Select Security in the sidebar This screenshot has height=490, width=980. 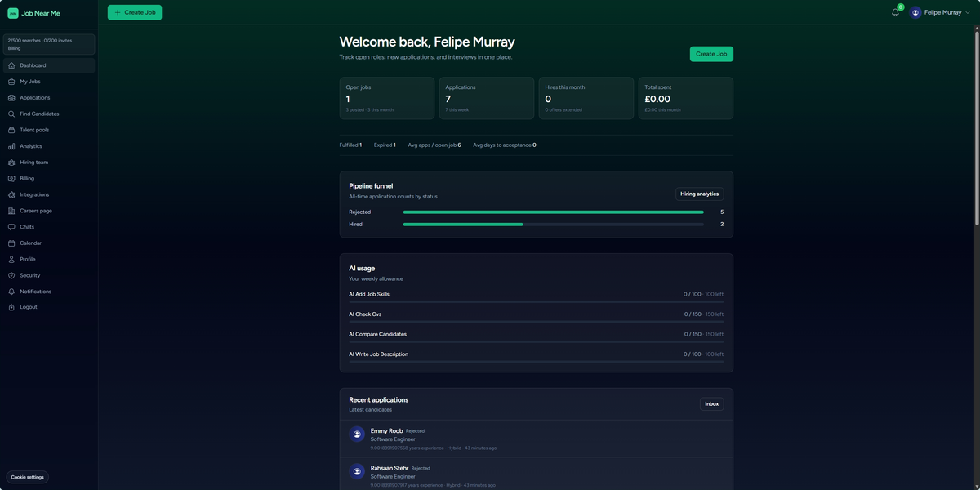(x=49, y=275)
